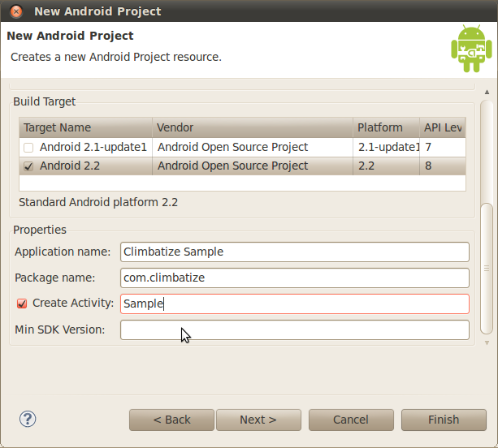This screenshot has width=498, height=448.
Task: Select the Android 2.2 row name
Action: coord(70,166)
